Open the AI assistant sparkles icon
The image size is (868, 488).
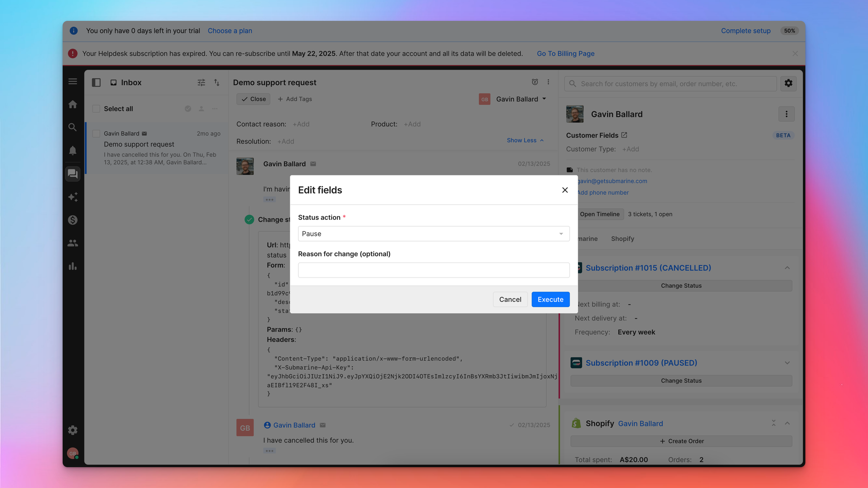(x=72, y=197)
